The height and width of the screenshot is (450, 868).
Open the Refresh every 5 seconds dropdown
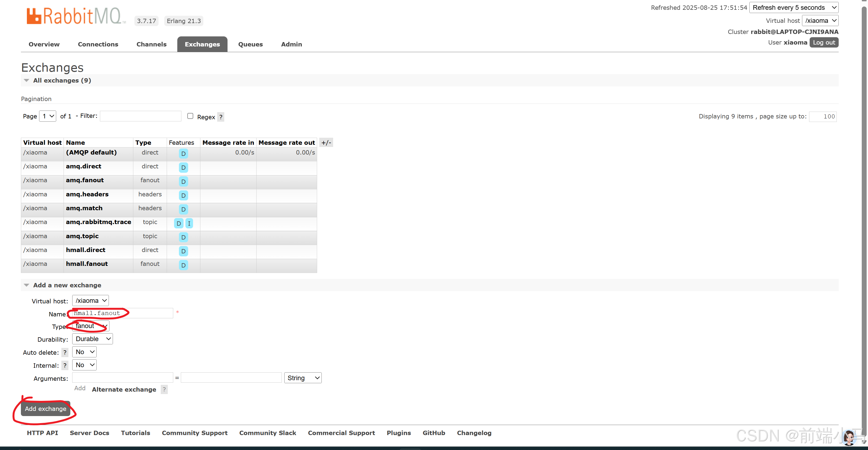coord(794,7)
